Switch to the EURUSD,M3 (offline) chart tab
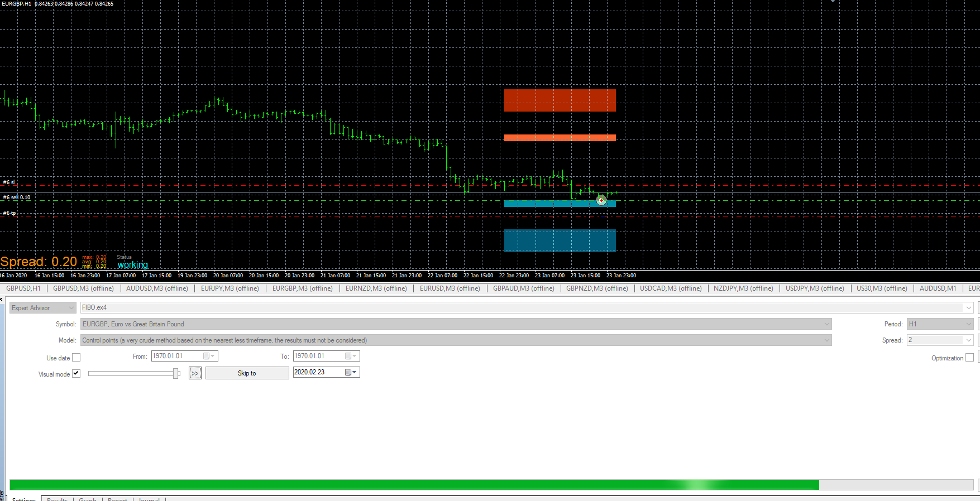980x501 pixels. coord(450,288)
